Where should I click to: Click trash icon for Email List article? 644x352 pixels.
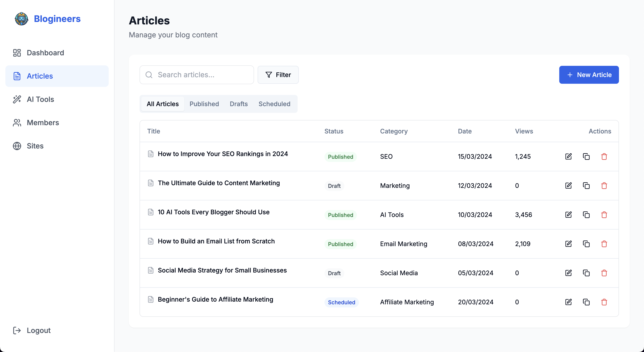[604, 244]
